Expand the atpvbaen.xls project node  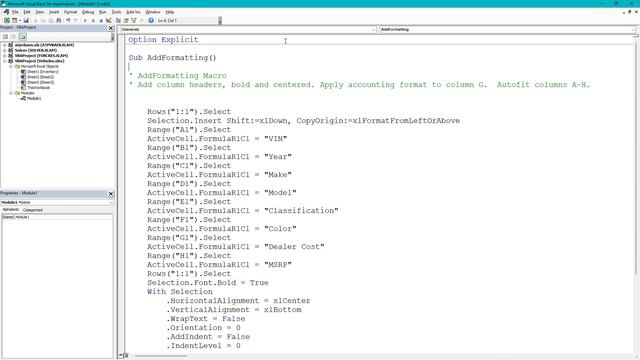tap(5, 45)
